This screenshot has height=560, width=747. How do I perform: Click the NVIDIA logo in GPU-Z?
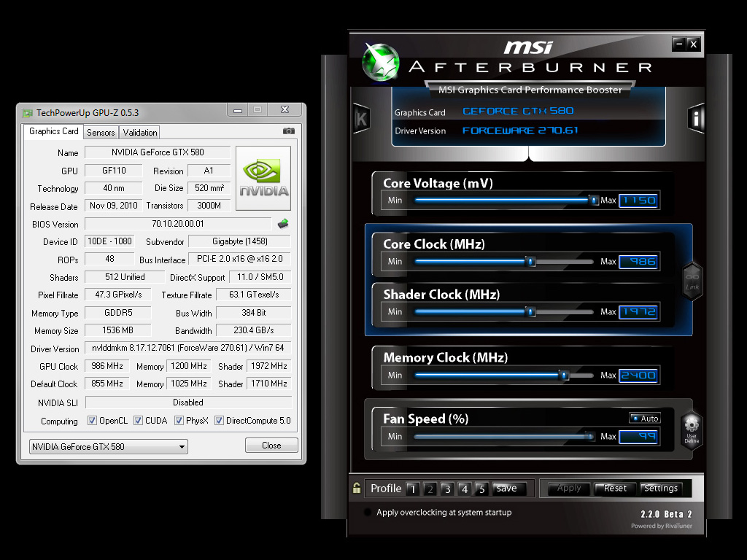(x=263, y=178)
